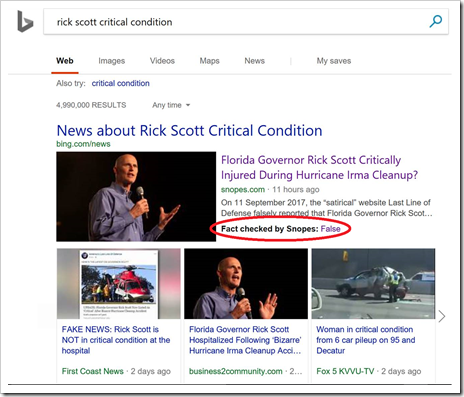Click the 'critical condition' suggestion link
The image size is (464, 397).
click(x=121, y=83)
